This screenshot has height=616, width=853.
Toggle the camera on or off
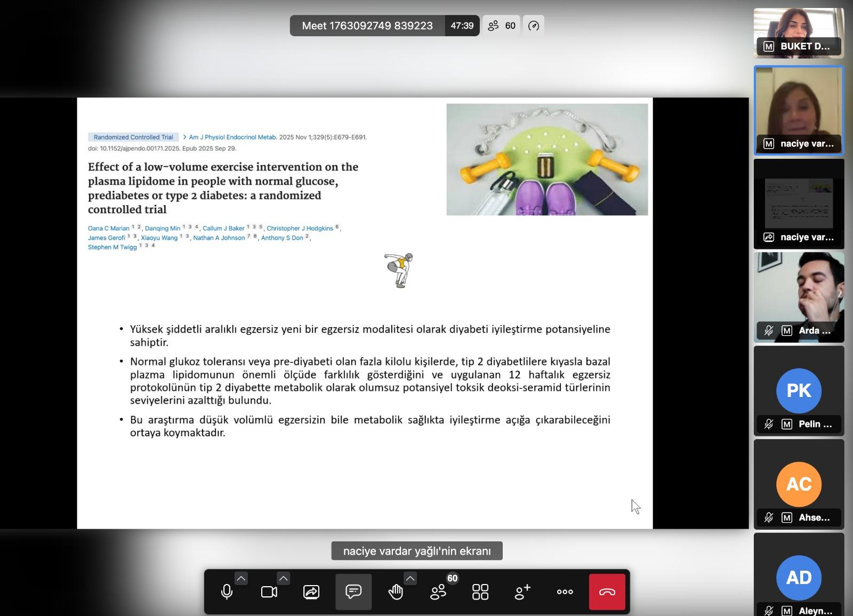point(269,591)
